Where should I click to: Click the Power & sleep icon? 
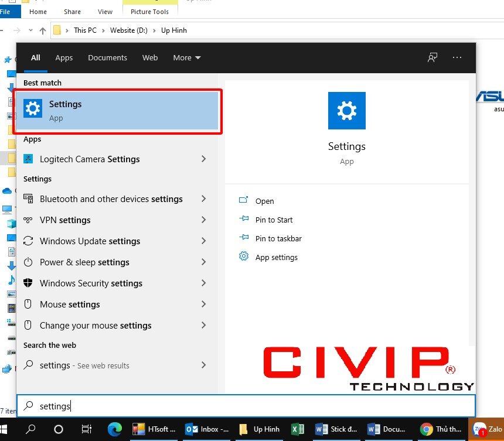coord(28,262)
